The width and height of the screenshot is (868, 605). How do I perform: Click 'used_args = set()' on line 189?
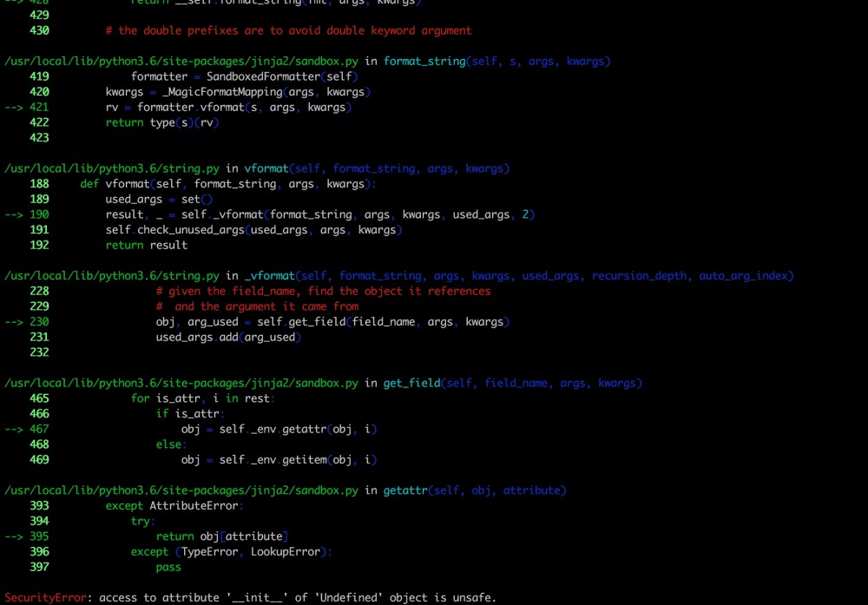coord(159,200)
